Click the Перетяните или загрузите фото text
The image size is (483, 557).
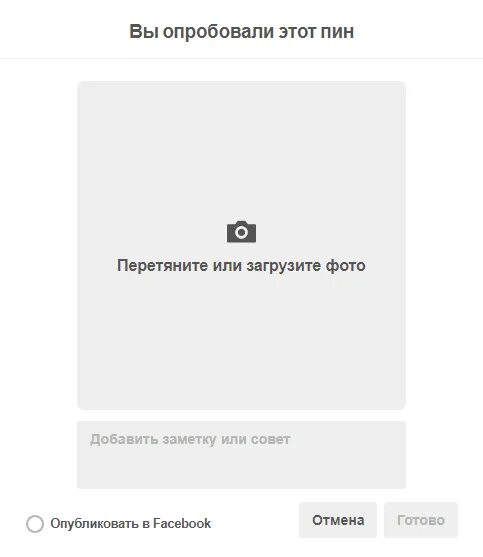coord(242,265)
